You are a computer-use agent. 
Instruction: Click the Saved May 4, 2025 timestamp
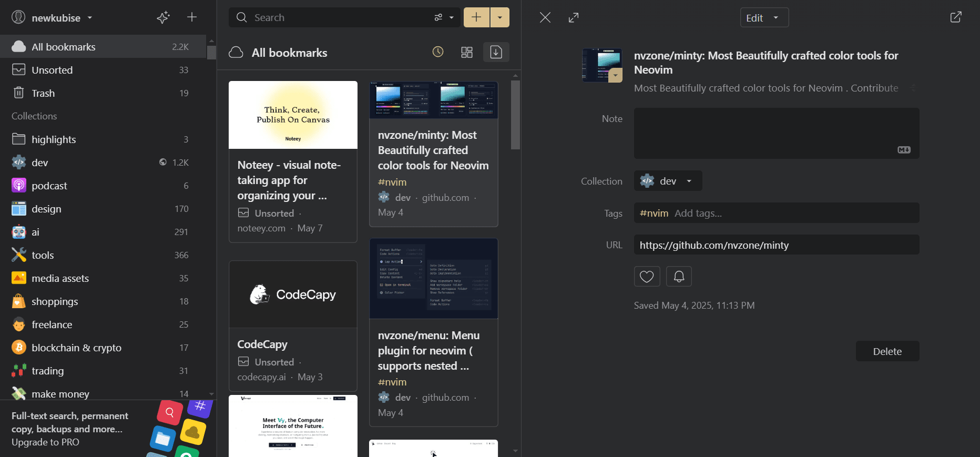point(694,306)
